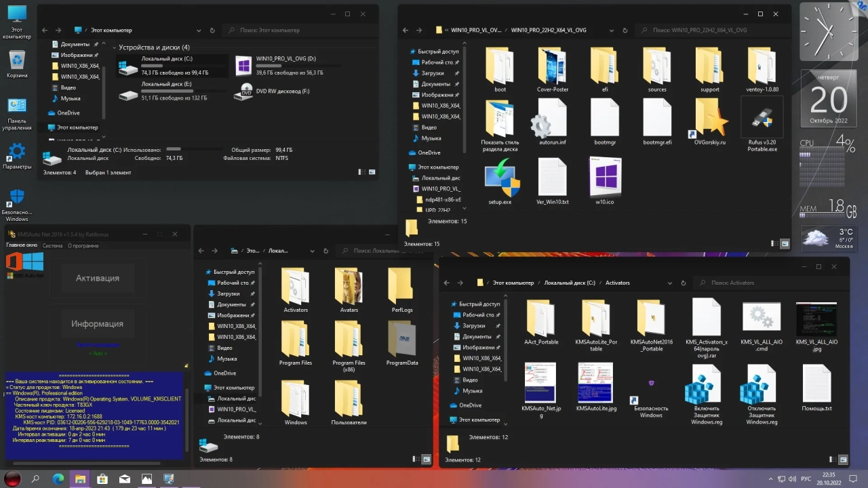Image resolution: width=868 pixels, height=488 pixels.
Task: Select the PerfLogs folder
Action: pos(401,290)
